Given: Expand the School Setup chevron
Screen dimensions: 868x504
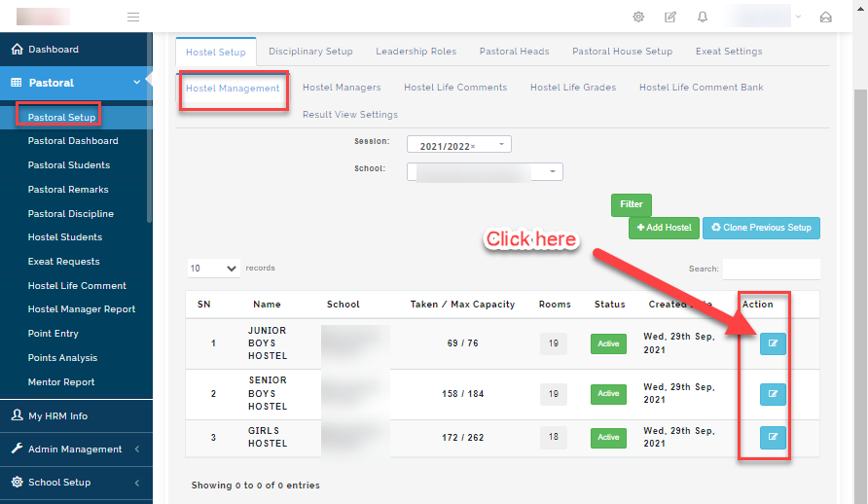Looking at the screenshot, I should coord(137,483).
